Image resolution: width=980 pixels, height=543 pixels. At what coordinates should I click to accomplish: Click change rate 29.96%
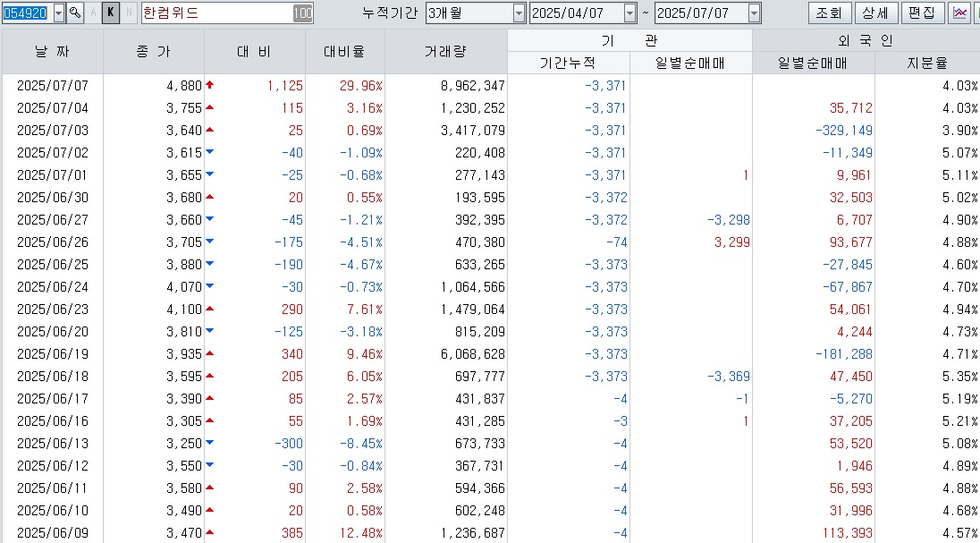(x=361, y=86)
